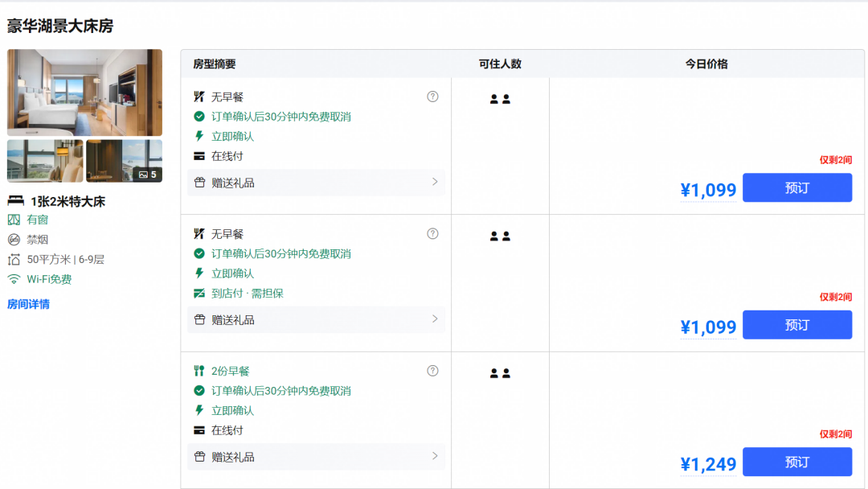
Task: Open the thumbnail showing 5 more photos
Action: point(124,161)
